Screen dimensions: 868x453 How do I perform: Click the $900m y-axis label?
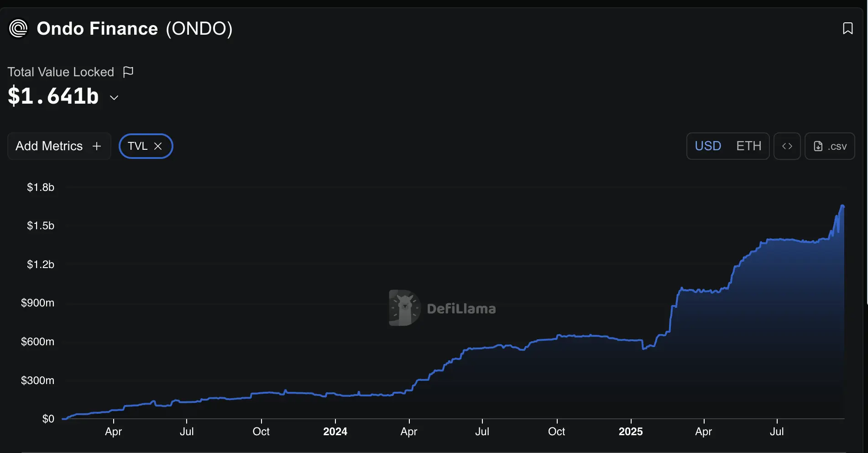[37, 303]
